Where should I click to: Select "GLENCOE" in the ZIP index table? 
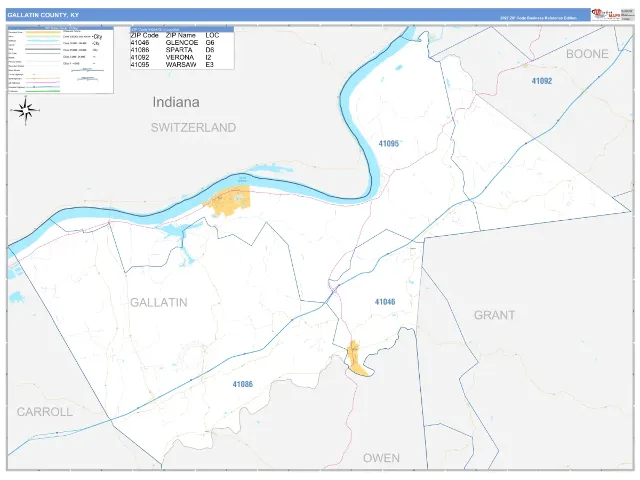click(x=182, y=42)
